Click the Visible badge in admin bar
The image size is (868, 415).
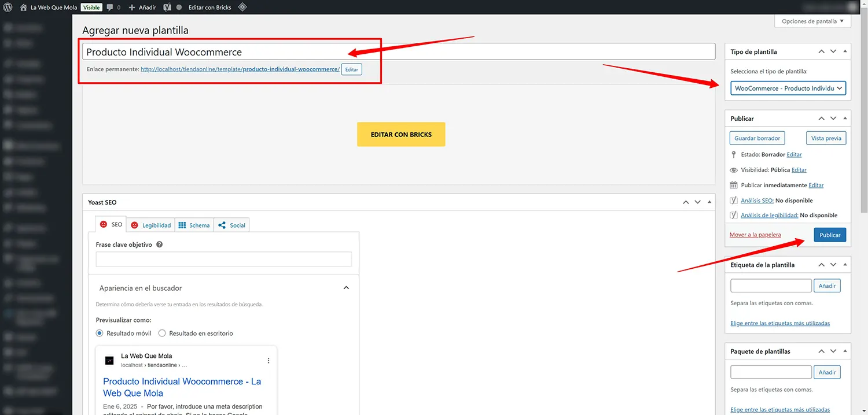click(x=91, y=8)
